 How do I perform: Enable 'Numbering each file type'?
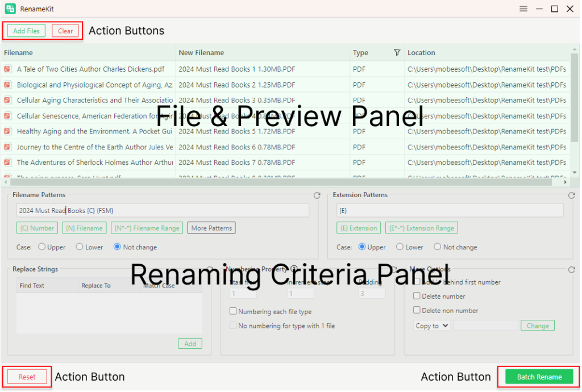tap(232, 311)
